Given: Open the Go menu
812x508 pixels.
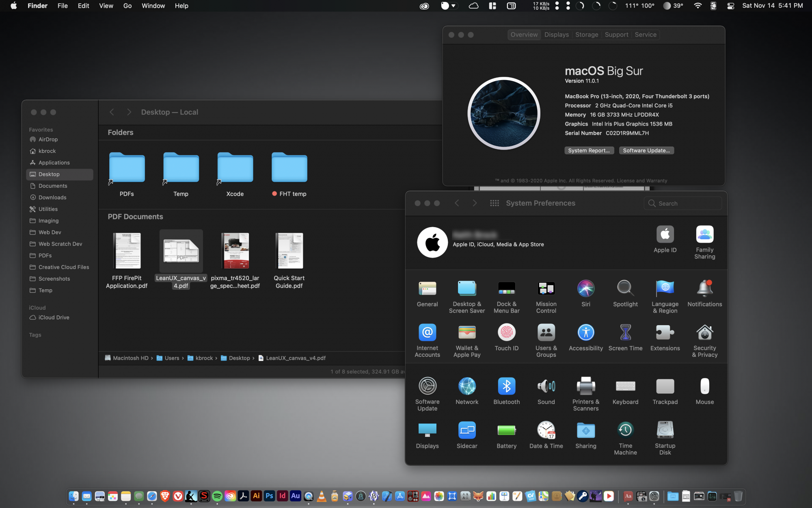Looking at the screenshot, I should (127, 6).
